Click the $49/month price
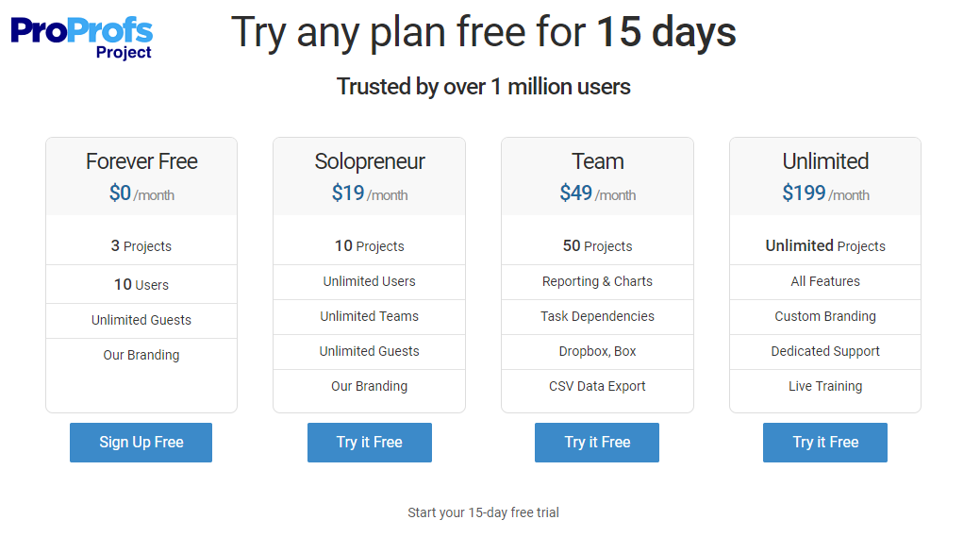 598,194
